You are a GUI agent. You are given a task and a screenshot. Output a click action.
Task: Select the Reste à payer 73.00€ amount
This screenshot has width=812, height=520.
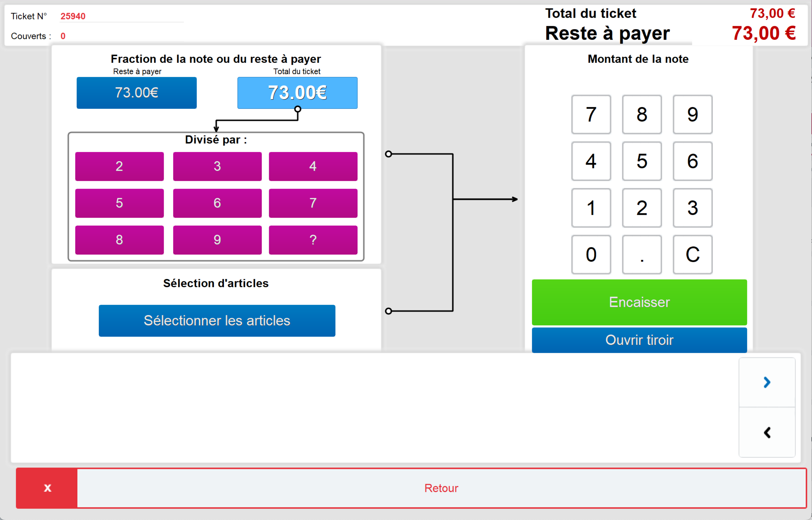pos(136,93)
